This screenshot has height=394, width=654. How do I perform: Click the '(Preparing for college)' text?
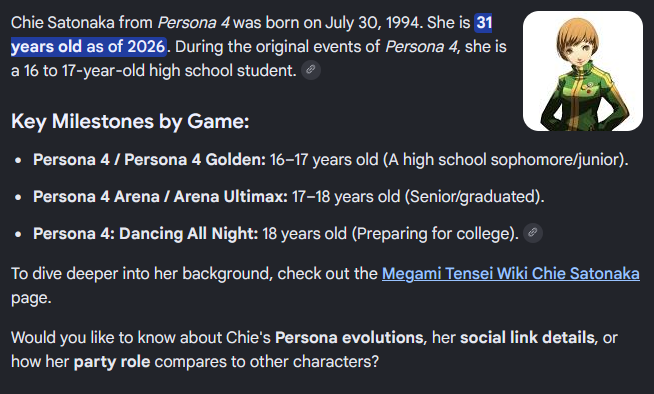434,233
